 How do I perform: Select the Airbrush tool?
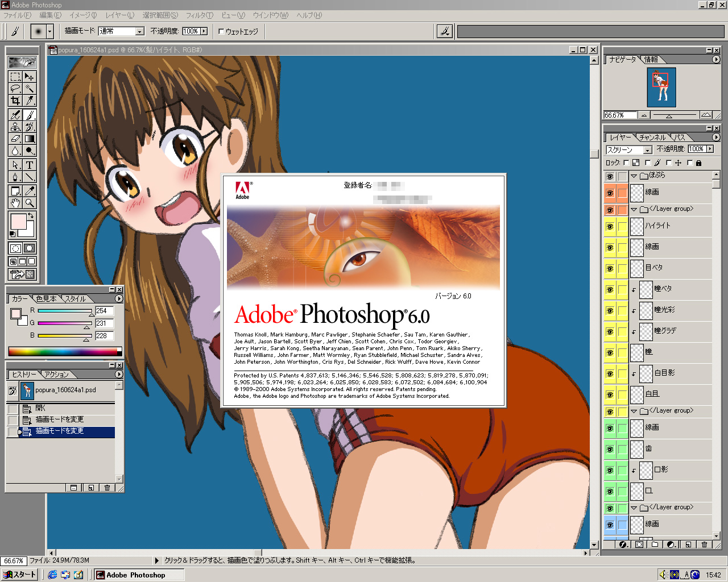pyautogui.click(x=15, y=115)
